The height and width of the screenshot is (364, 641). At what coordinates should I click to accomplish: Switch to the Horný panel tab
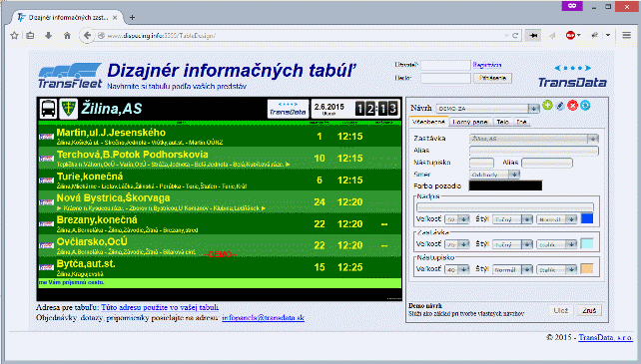(x=470, y=122)
